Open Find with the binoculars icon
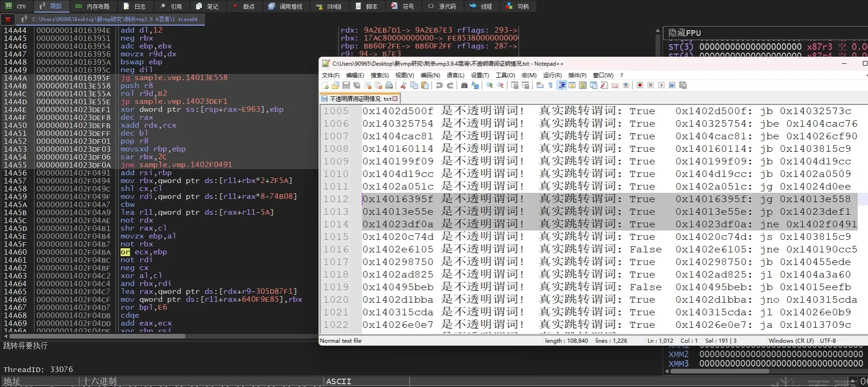The height and width of the screenshot is (387, 868). coord(464,85)
